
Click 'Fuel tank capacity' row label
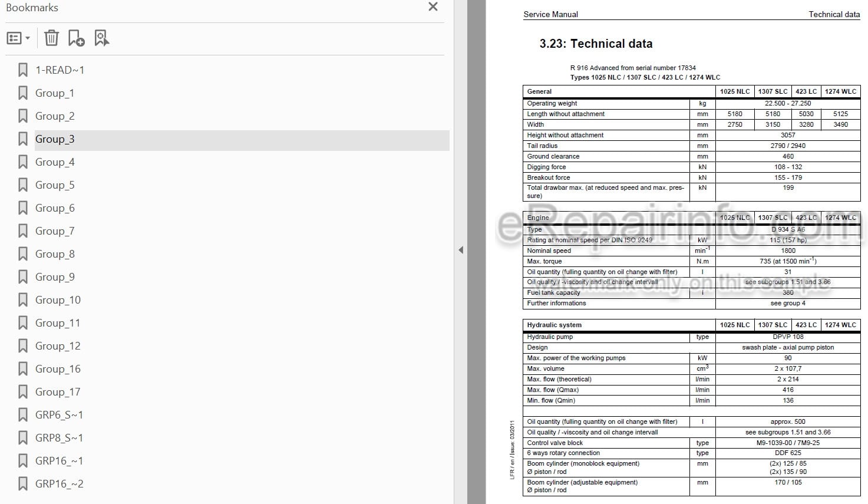click(x=553, y=292)
